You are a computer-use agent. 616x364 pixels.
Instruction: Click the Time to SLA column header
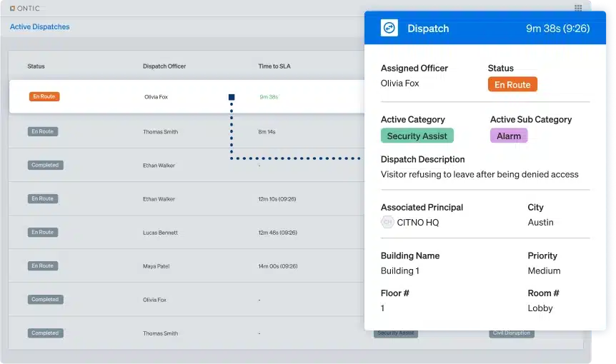(274, 66)
